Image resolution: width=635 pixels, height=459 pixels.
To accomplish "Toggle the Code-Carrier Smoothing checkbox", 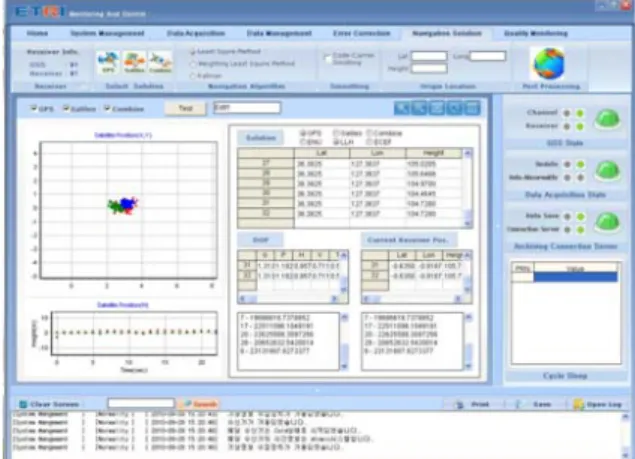I will (328, 57).
